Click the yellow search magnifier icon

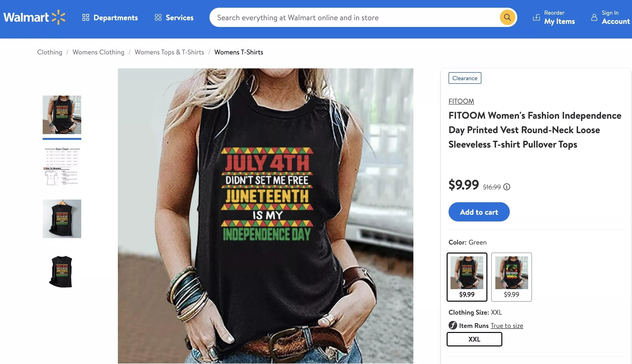507,17
